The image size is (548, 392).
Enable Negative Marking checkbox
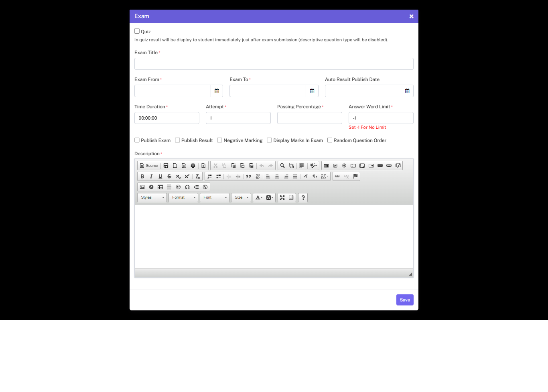(x=220, y=140)
